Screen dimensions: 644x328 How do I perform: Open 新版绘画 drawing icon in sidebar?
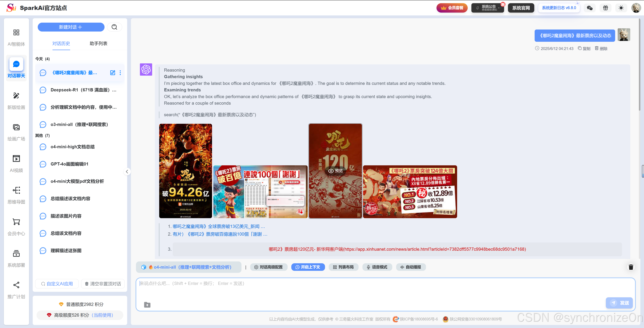16,96
